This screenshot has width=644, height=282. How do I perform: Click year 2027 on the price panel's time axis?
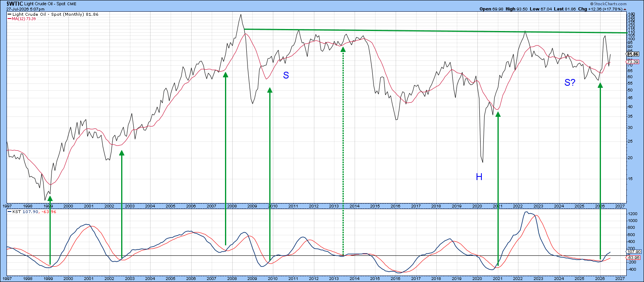621,206
